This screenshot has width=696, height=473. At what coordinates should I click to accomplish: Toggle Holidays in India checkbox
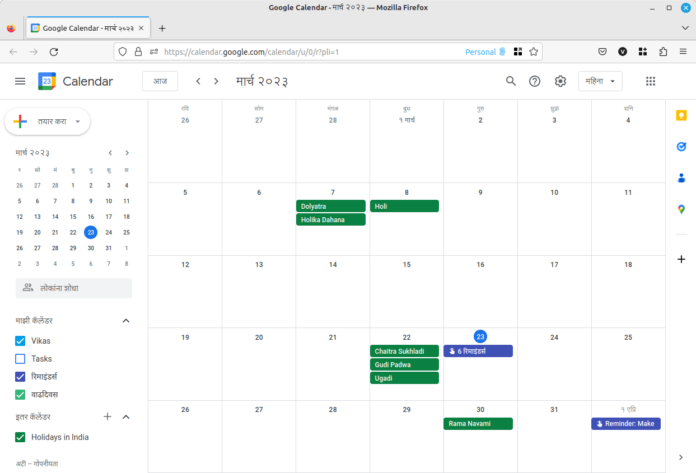[x=20, y=437]
